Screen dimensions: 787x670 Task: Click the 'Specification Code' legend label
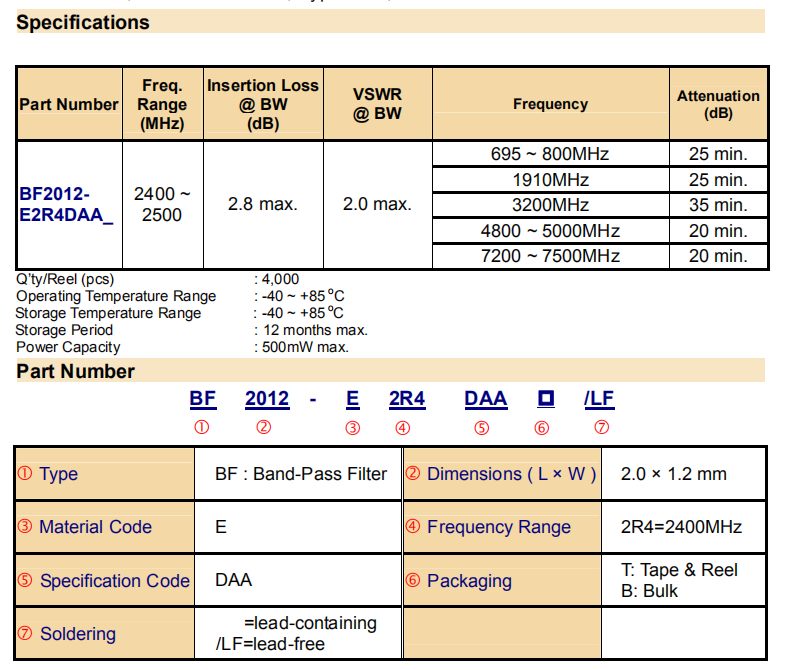click(x=115, y=581)
